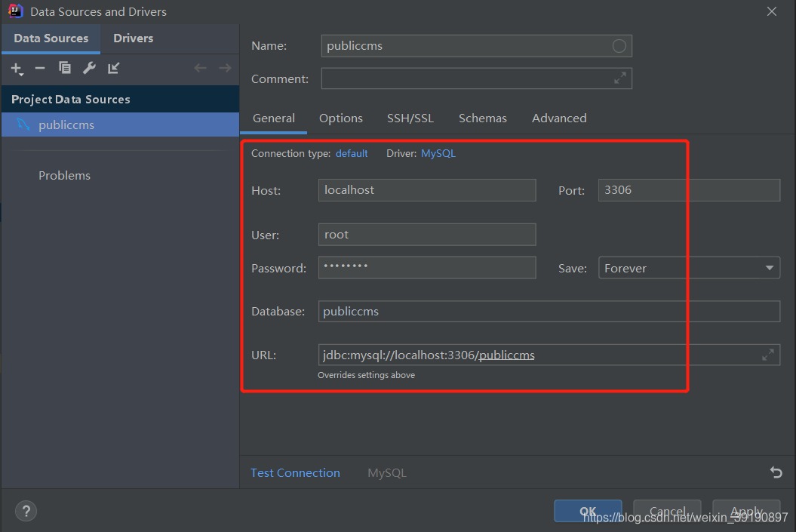Click the Overrides settings above note
Screen dimensions: 796x532
(366, 375)
